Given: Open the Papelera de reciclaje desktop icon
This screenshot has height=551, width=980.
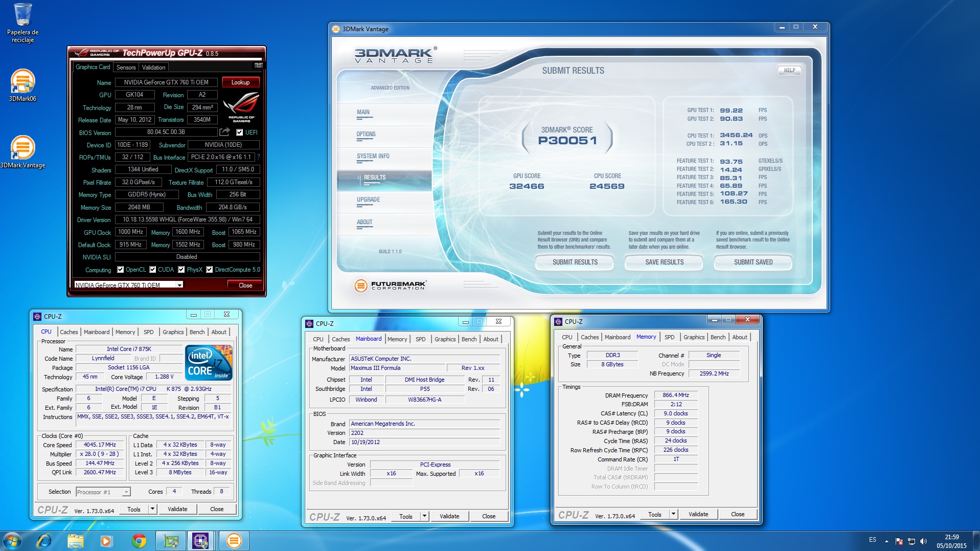Looking at the screenshot, I should click(x=22, y=23).
